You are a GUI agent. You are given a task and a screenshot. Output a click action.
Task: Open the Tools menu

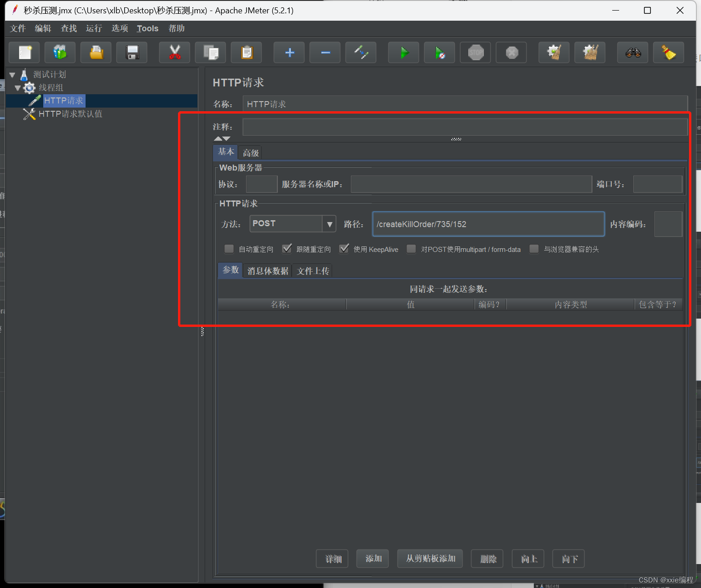148,29
